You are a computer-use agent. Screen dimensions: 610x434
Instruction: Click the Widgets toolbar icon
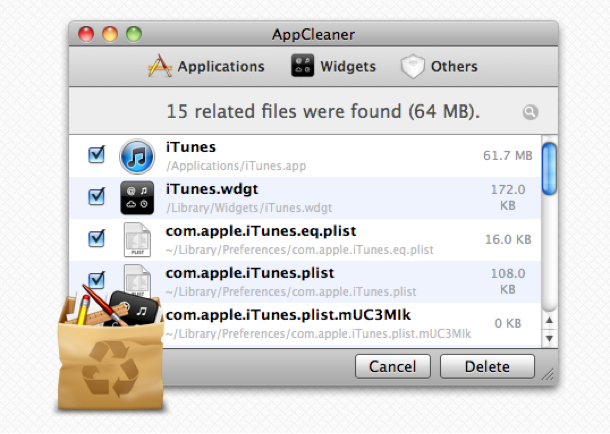pyautogui.click(x=303, y=67)
